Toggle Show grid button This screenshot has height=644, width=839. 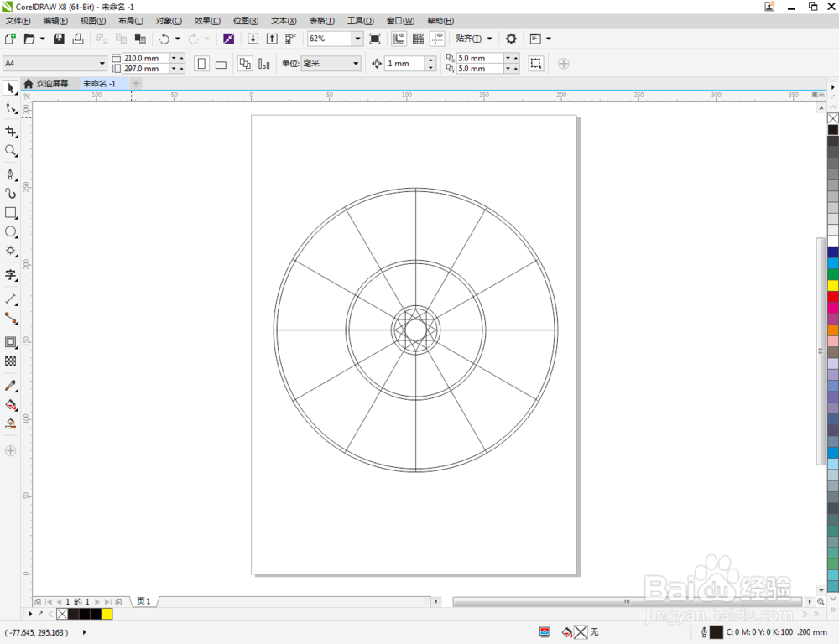tap(419, 39)
